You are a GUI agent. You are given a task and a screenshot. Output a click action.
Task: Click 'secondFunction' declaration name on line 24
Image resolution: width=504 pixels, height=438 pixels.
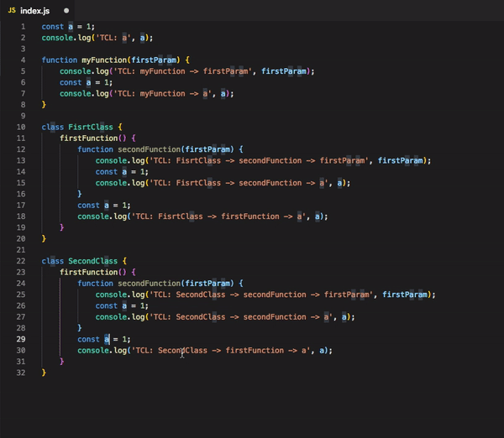click(x=150, y=284)
